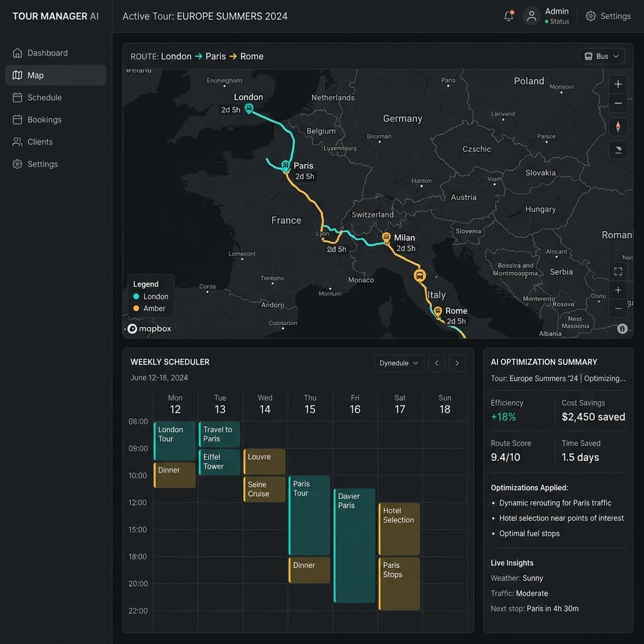
Task: Select London teal legend swatch
Action: coord(136,296)
